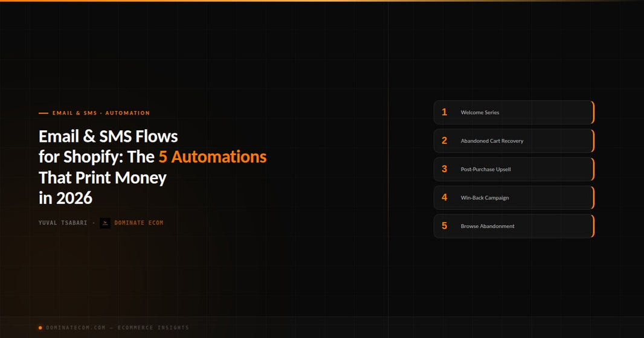Click the 'in 2026' headline text
This screenshot has height=338, width=644.
coord(65,198)
